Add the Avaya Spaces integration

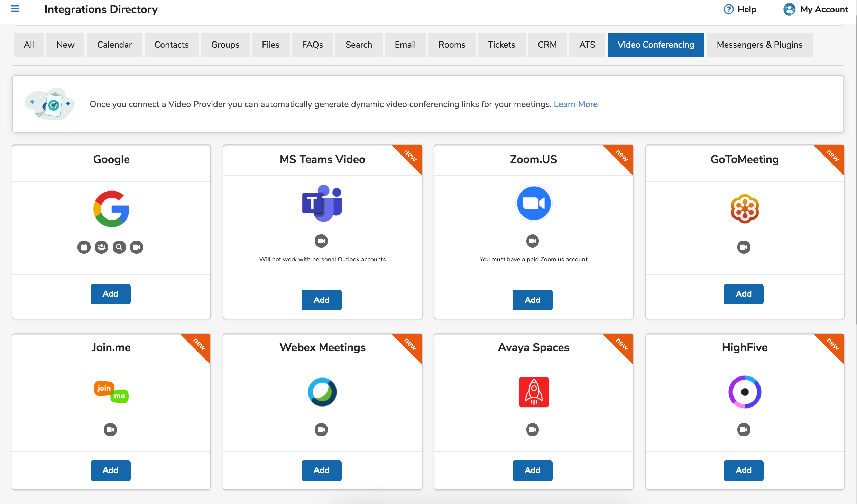(x=533, y=470)
